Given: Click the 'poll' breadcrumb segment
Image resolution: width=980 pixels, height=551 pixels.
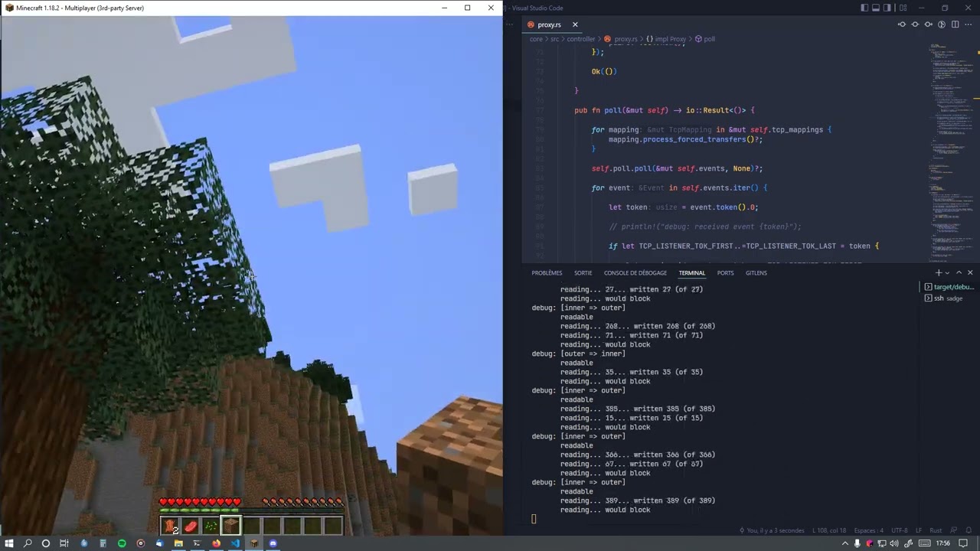Looking at the screenshot, I should (705, 39).
